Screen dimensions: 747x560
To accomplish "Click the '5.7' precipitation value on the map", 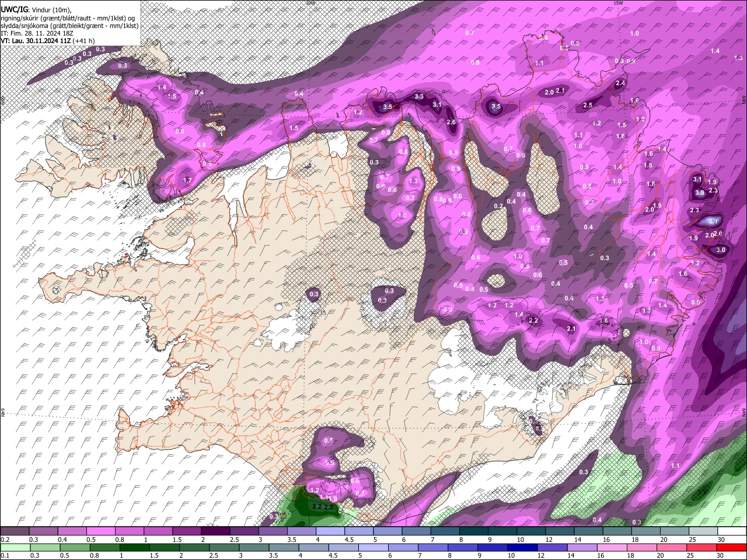I will [x=713, y=222].
